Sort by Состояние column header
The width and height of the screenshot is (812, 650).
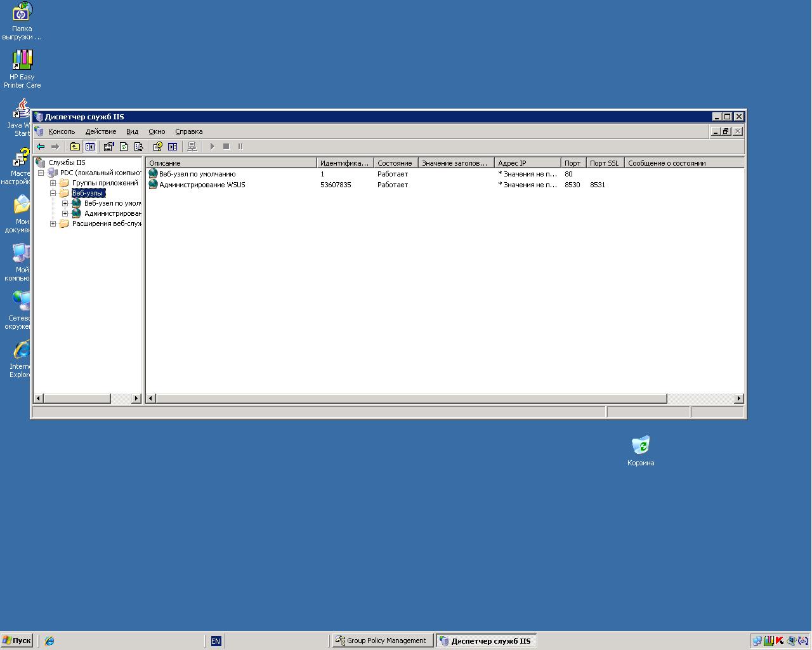[396, 163]
